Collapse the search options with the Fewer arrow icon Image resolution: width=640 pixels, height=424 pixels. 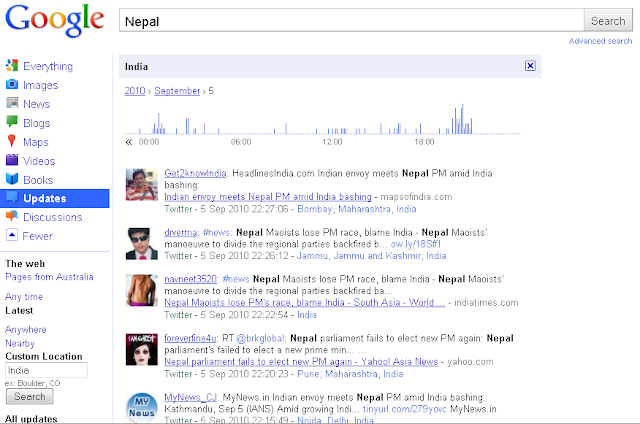[x=12, y=235]
